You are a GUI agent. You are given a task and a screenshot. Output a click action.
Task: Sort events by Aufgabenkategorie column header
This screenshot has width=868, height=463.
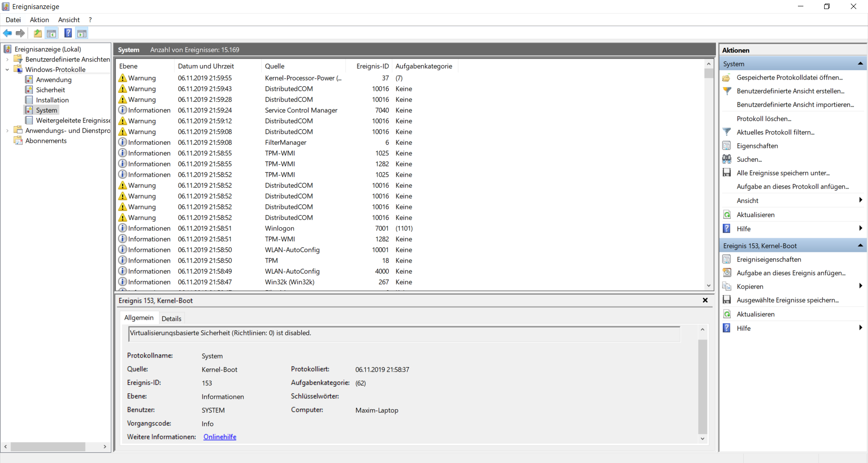(x=425, y=66)
